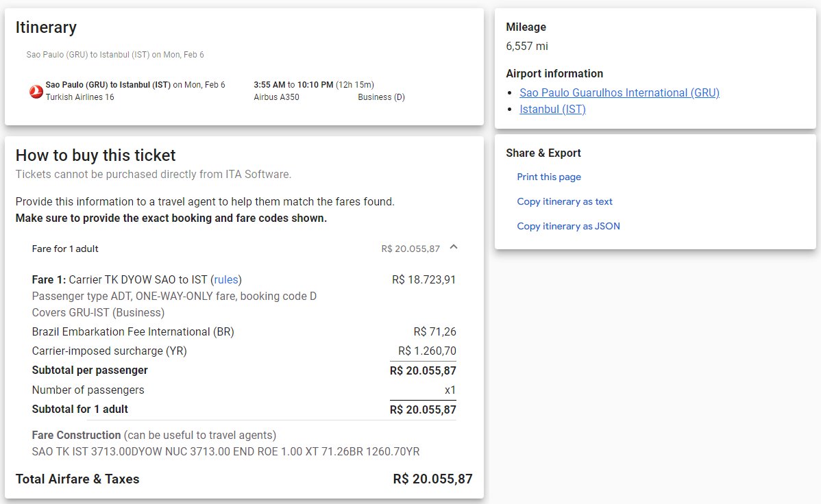This screenshot has height=504, width=821.
Task: Click the Fare for 1 adult label
Action: 65,249
